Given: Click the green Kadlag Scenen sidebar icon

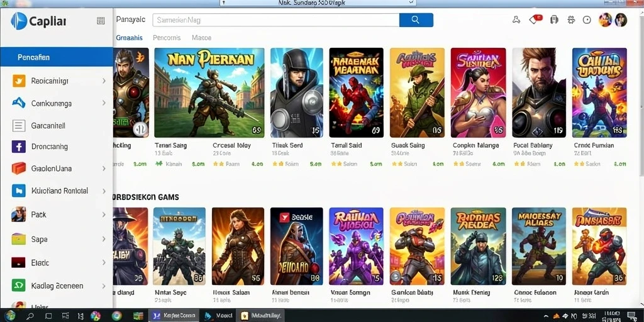Looking at the screenshot, I should pyautogui.click(x=19, y=286).
